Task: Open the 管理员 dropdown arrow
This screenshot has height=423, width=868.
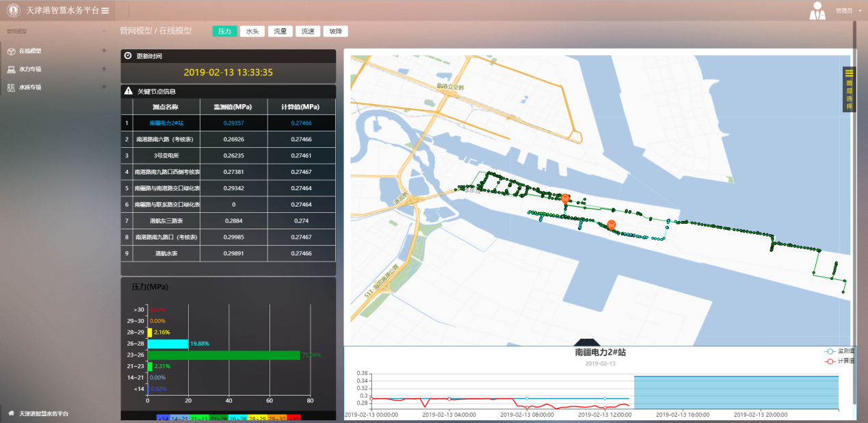Action: click(859, 11)
